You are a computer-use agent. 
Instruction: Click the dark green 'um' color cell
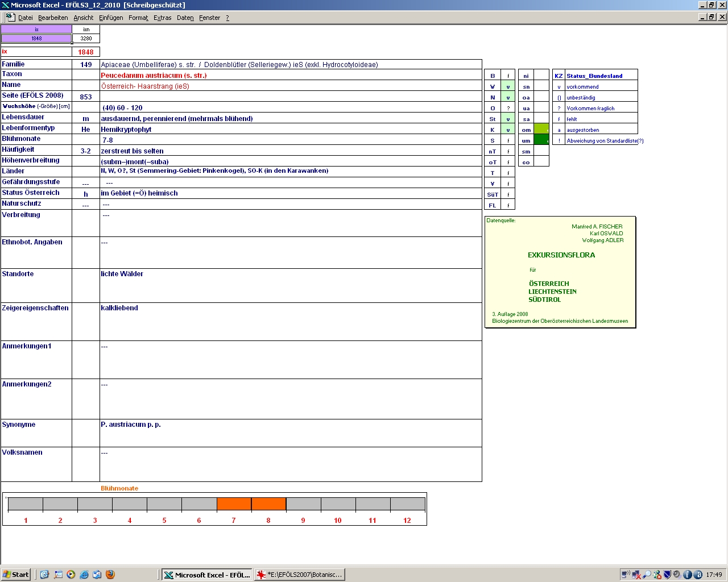(x=541, y=140)
